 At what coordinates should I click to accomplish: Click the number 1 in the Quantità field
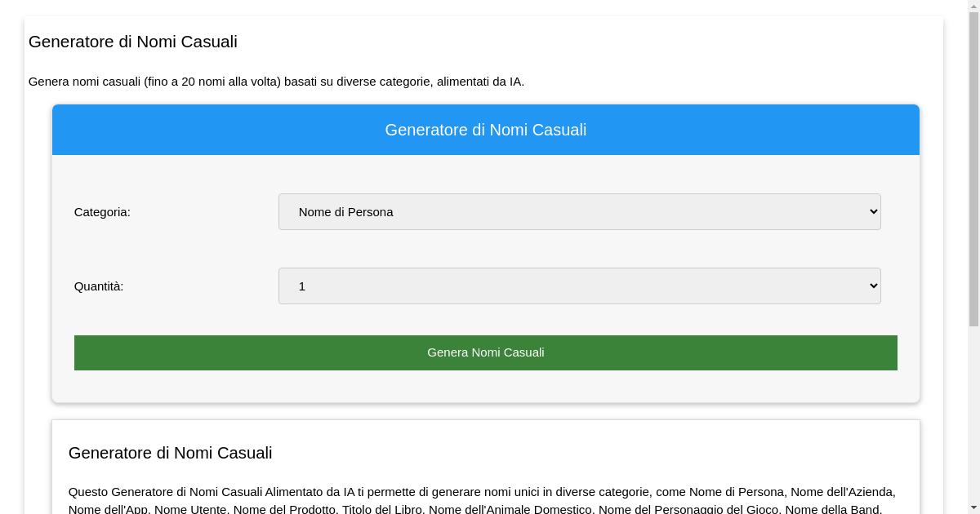[301, 286]
